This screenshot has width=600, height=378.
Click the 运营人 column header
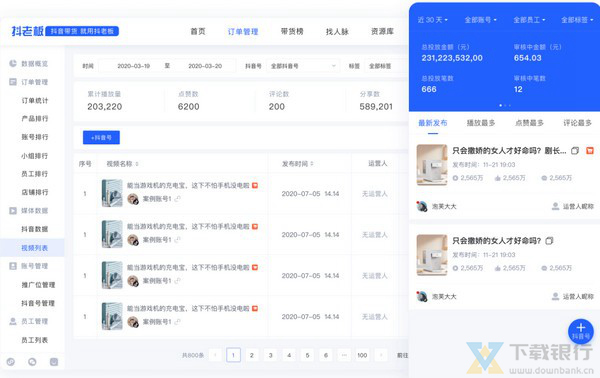tap(378, 164)
